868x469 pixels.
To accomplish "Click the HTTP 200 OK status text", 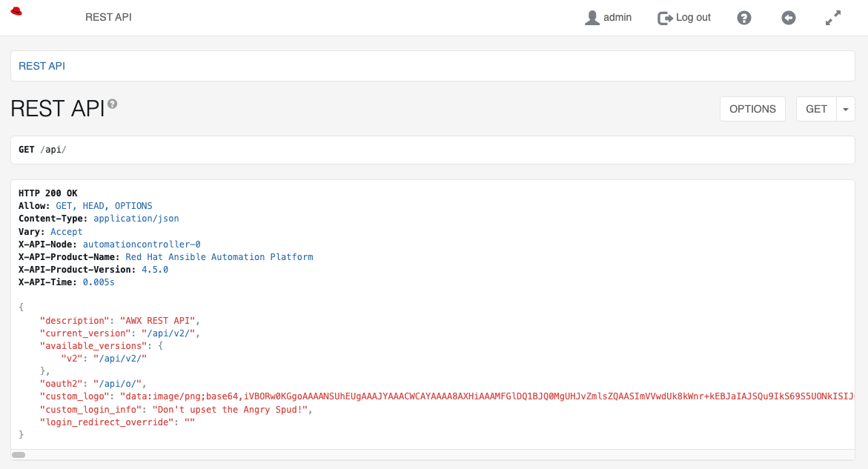I will pos(48,193).
